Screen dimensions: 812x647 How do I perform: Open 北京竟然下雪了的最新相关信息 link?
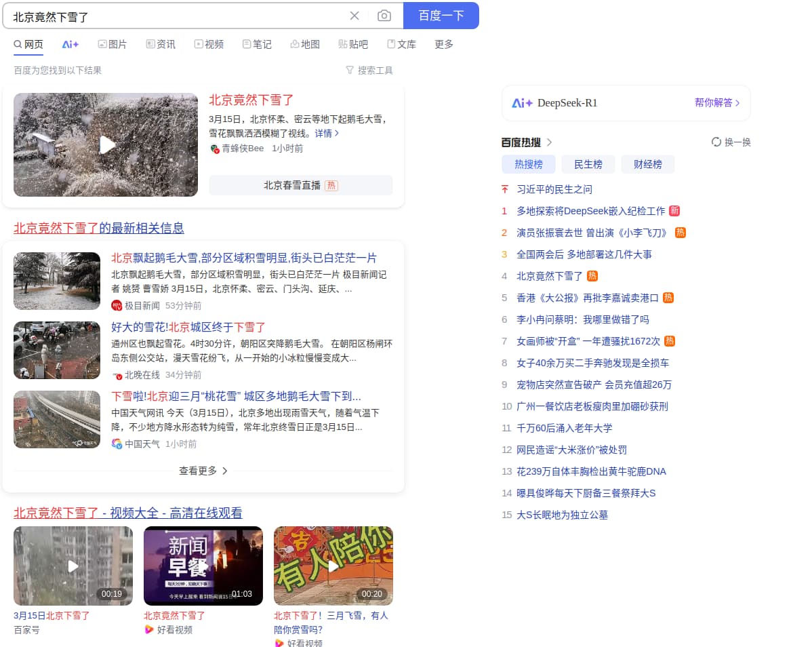(x=99, y=228)
